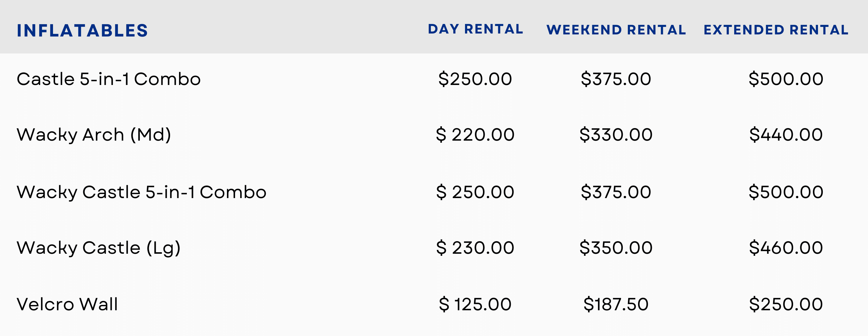This screenshot has width=868, height=336.
Task: Open the Wacky Arch (Md) row
Action: (x=94, y=135)
